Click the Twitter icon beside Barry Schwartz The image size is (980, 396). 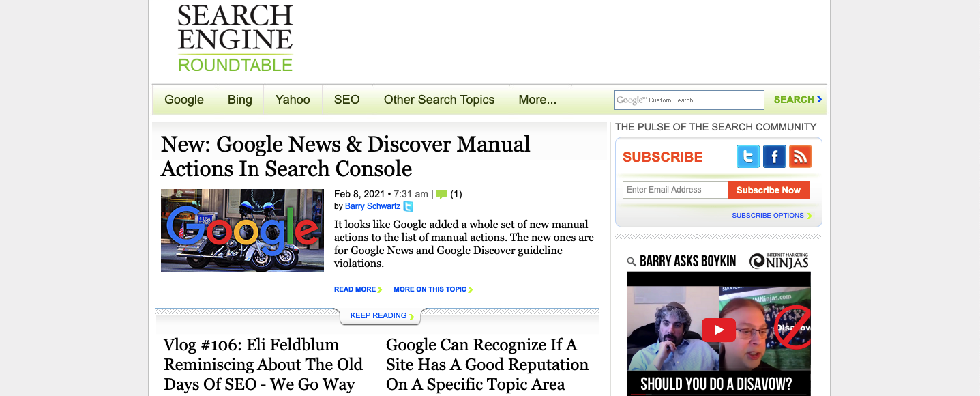point(408,206)
